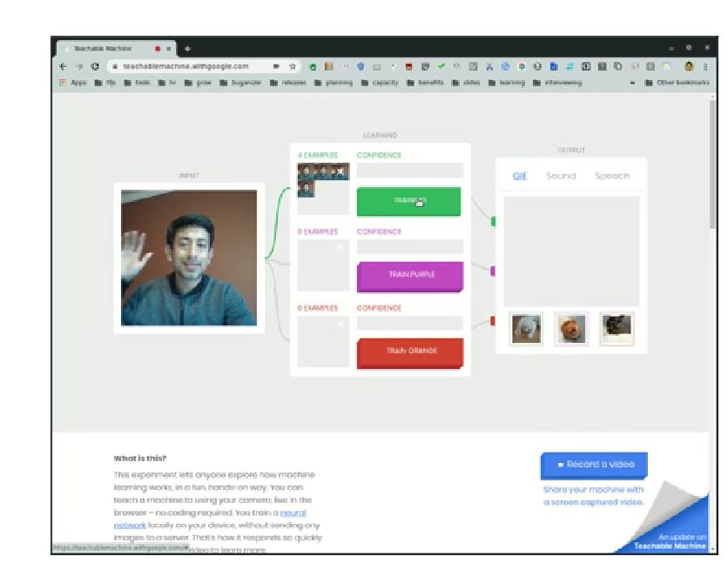Remove green class examples with the X

click(x=340, y=171)
